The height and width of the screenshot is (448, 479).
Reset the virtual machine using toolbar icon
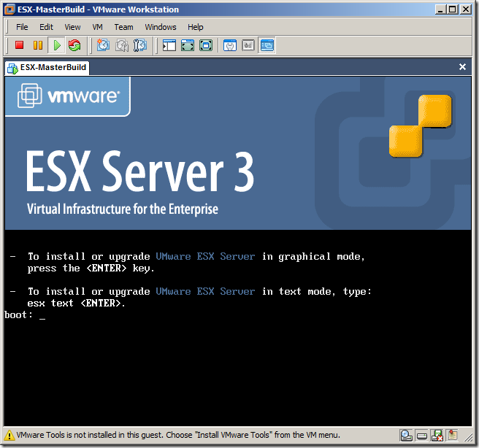coord(74,45)
